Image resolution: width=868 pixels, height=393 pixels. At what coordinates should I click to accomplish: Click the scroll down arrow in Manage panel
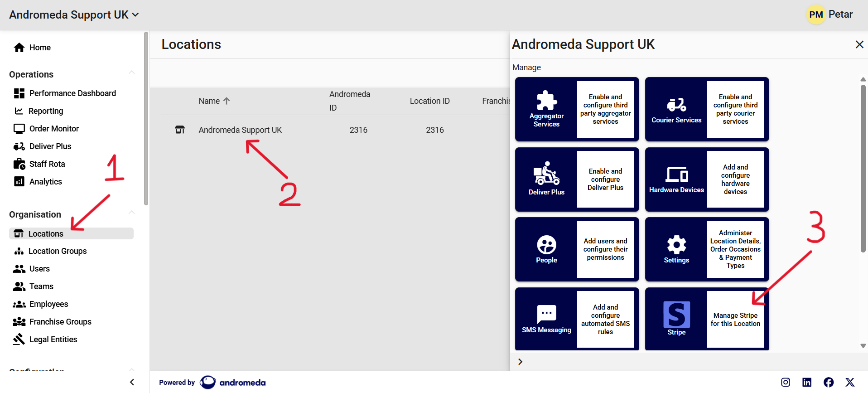(863, 346)
